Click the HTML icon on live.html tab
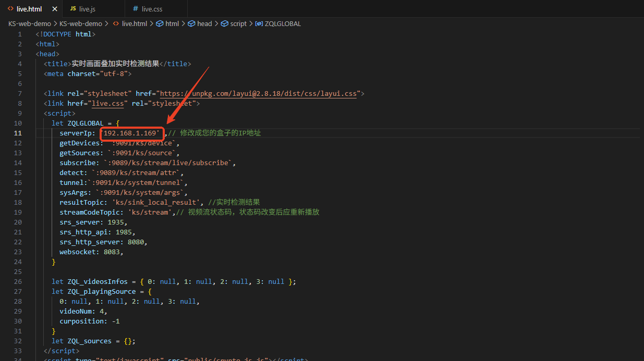The width and height of the screenshot is (644, 361). click(x=10, y=9)
